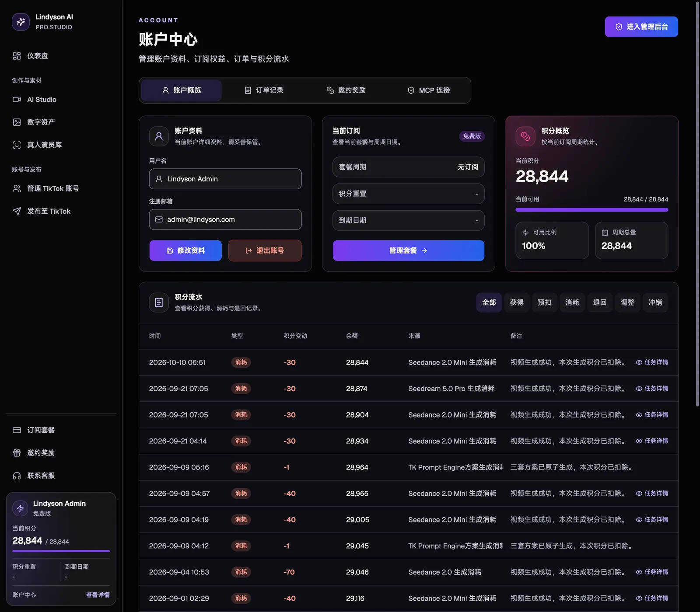Filter 积分流水 by 获得
This screenshot has height=612, width=700.
point(517,303)
